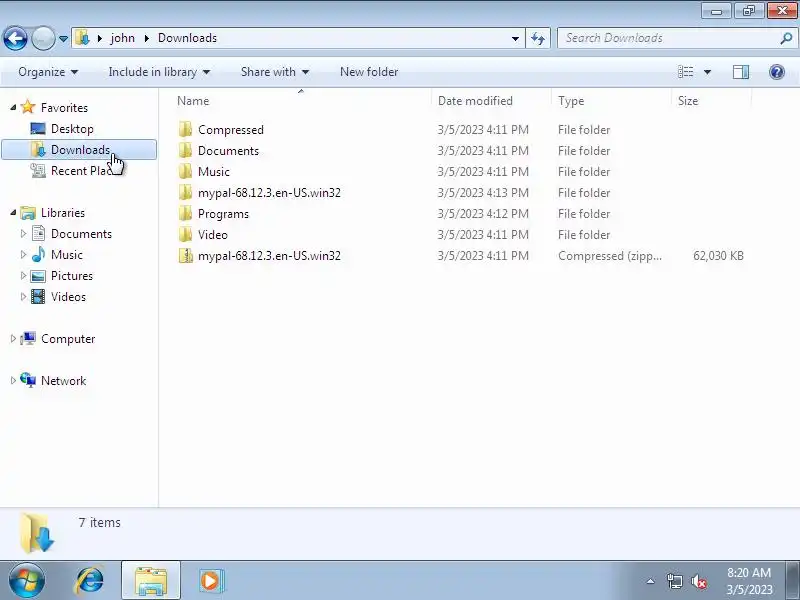Expand the Music library arrow
800x600 pixels.
click(23, 254)
